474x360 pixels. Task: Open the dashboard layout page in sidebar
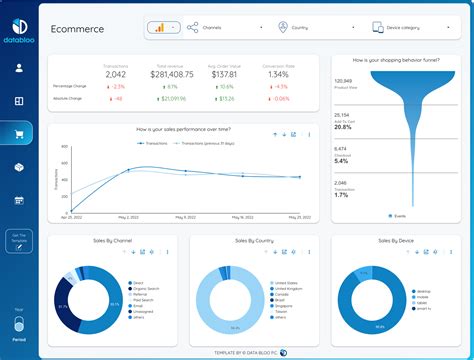point(19,101)
